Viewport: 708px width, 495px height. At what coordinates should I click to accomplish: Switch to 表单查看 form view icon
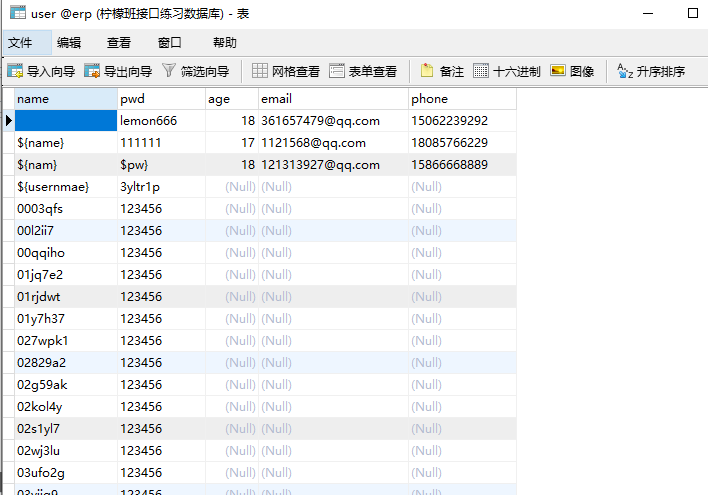337,70
